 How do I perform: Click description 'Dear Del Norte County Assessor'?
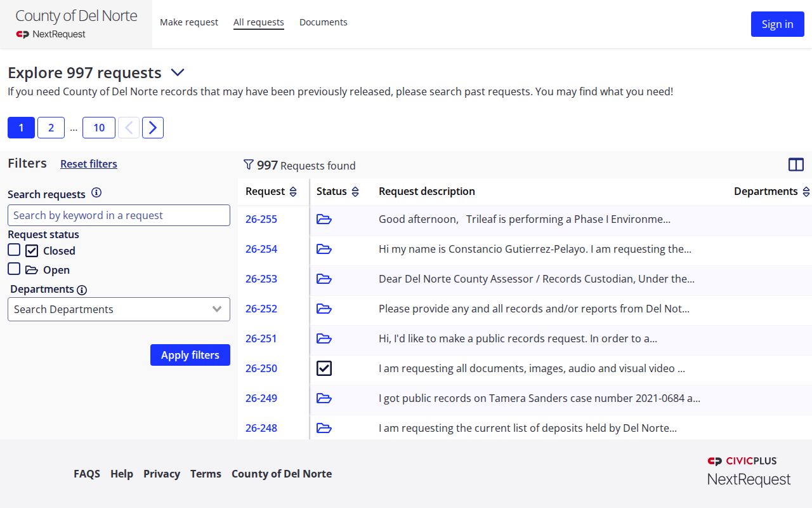point(537,279)
